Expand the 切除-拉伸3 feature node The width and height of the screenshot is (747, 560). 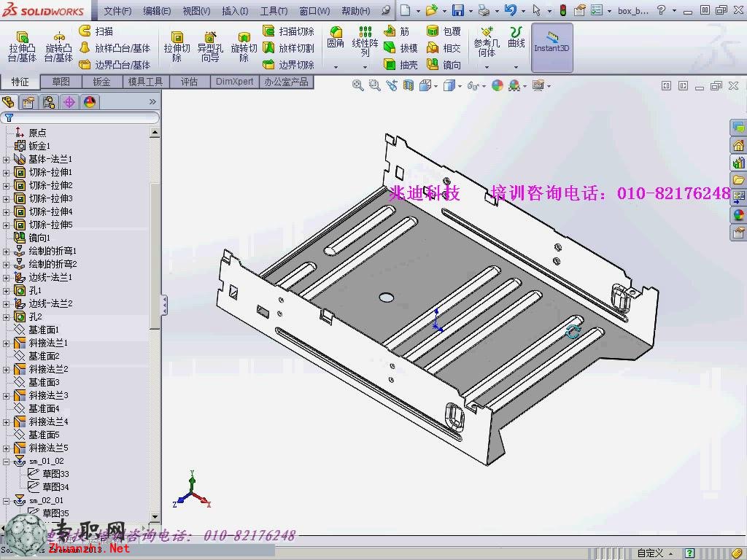6,199
